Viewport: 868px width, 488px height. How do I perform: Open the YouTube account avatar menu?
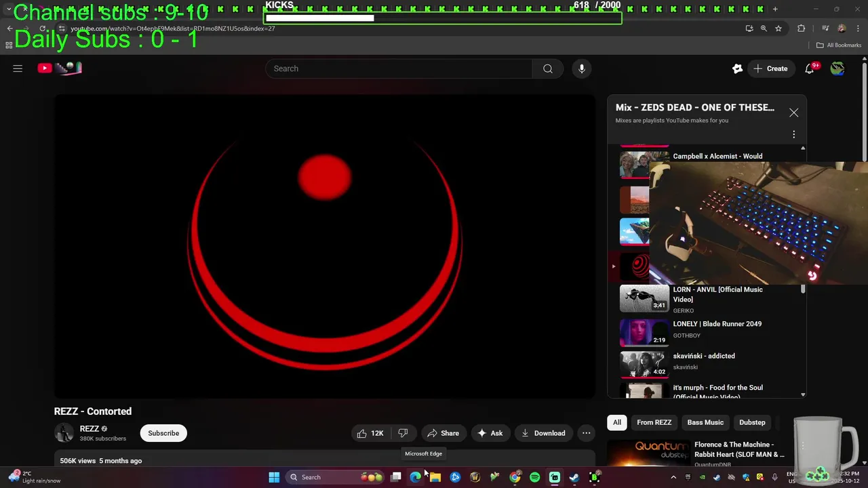pos(837,68)
